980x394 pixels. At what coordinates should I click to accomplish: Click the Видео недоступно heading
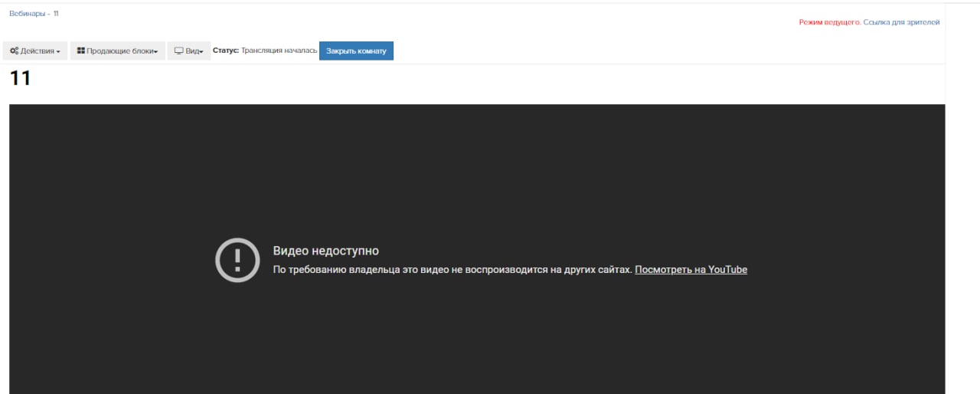tap(325, 251)
